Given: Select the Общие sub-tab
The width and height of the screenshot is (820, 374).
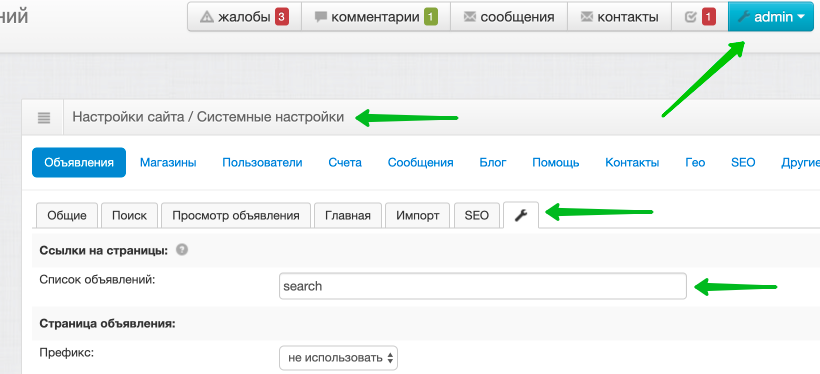Looking at the screenshot, I should 66,215.
